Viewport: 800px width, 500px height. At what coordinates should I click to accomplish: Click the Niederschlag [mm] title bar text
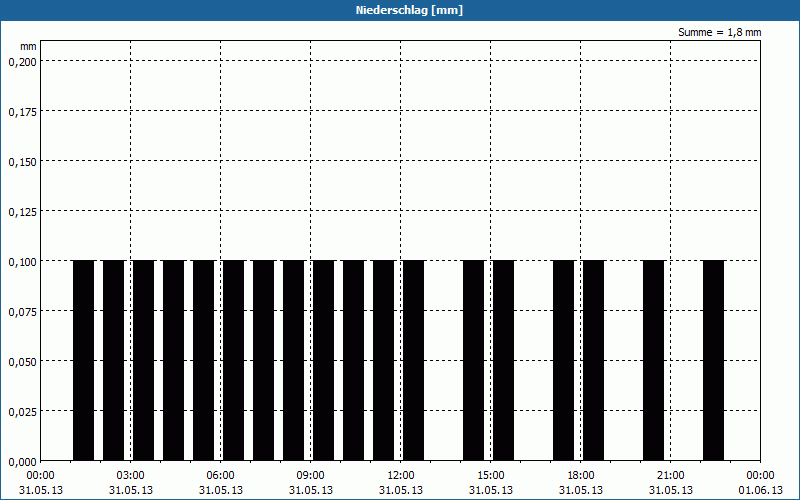coord(409,10)
